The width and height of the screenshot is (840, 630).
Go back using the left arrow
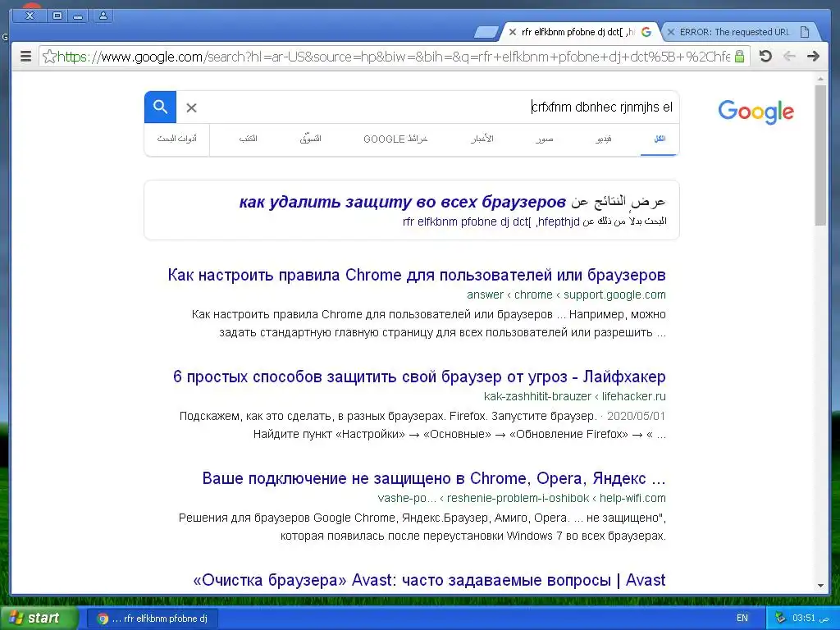tap(788, 56)
